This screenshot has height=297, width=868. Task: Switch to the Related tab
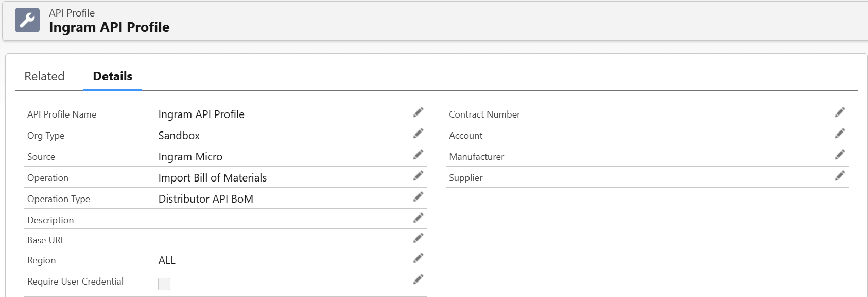pos(44,76)
